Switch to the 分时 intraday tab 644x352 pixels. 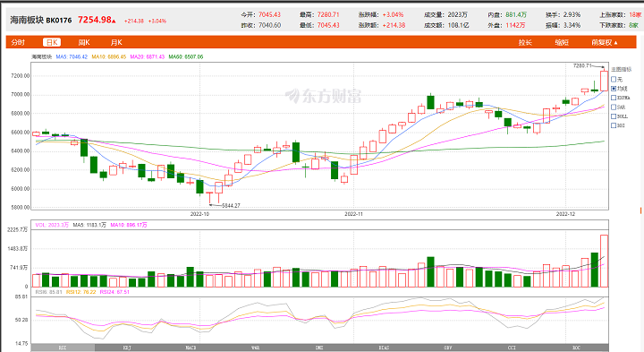18,42
